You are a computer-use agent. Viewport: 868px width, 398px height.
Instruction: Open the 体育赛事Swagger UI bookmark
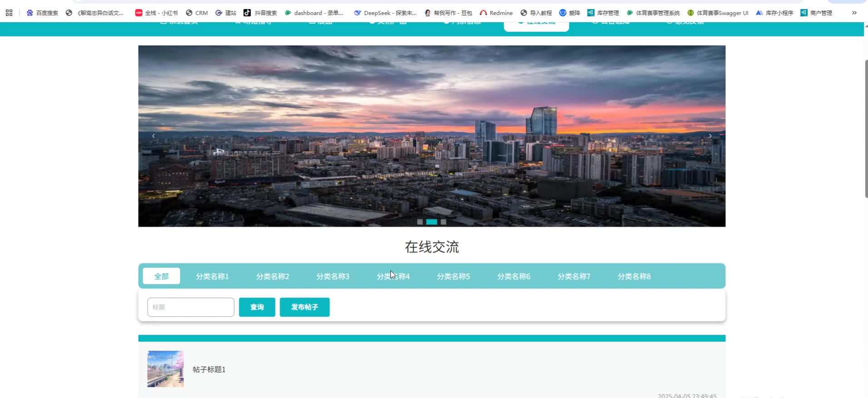pyautogui.click(x=718, y=13)
